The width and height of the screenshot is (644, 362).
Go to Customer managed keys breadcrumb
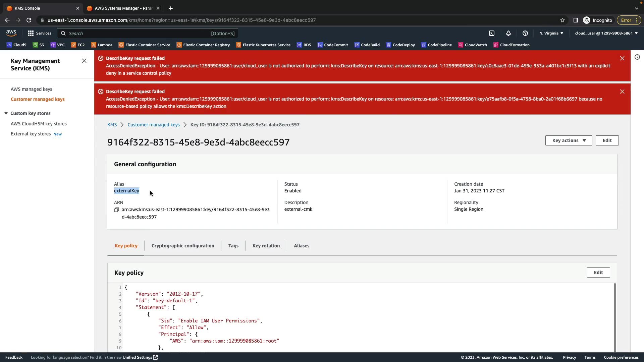(153, 125)
